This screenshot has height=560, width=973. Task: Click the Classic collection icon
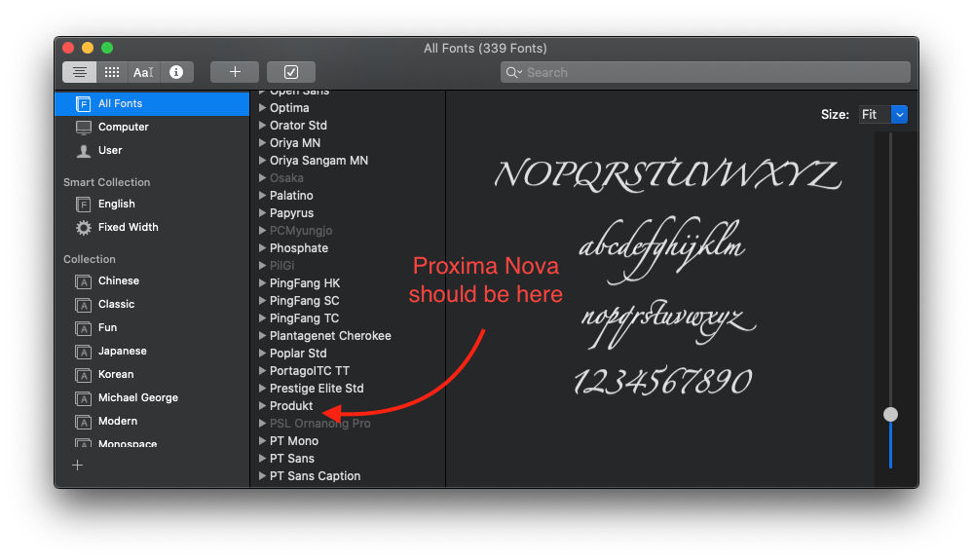[83, 305]
